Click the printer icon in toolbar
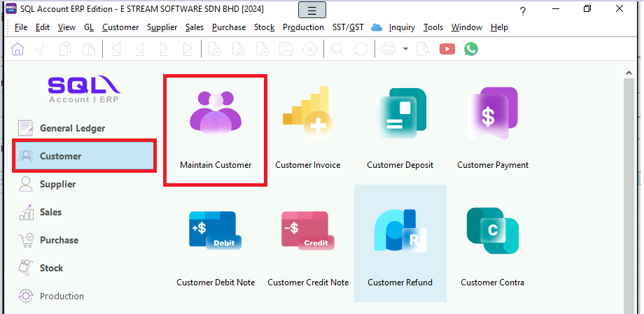 [388, 49]
